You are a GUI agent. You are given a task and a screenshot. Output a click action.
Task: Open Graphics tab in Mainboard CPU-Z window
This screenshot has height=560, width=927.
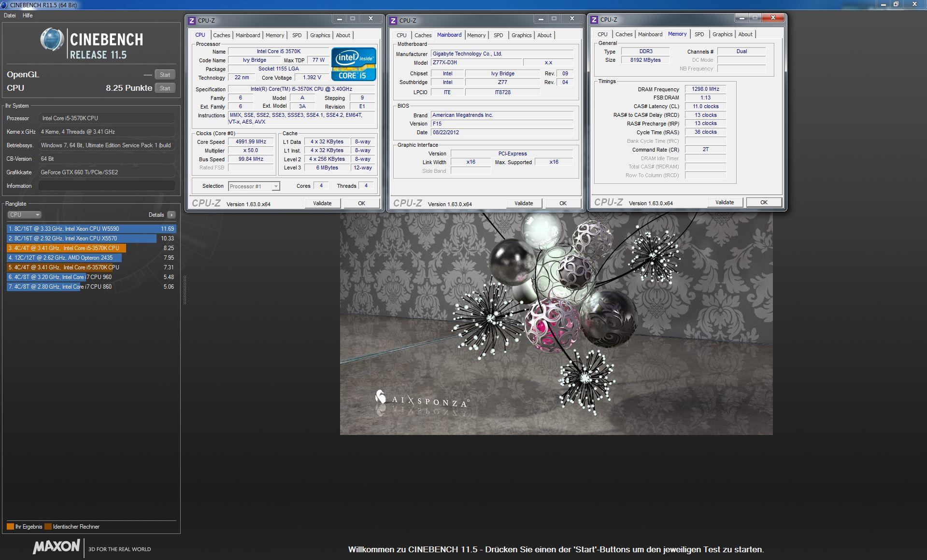522,35
